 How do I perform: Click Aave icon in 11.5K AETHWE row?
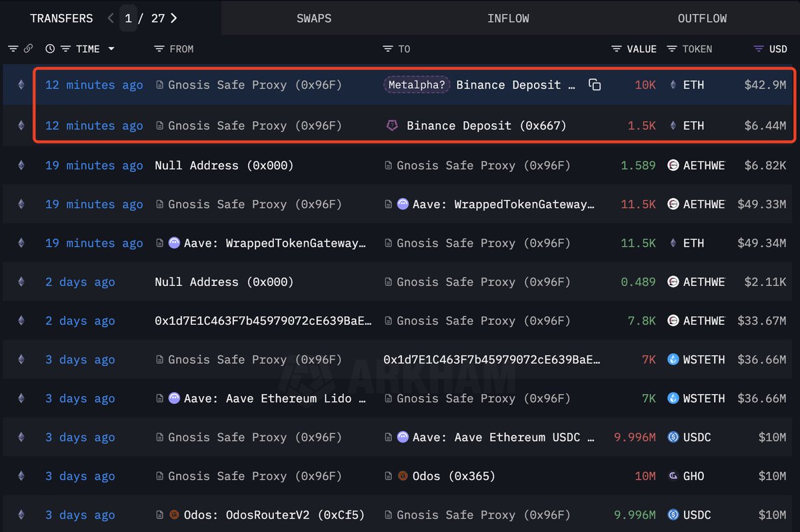[403, 204]
